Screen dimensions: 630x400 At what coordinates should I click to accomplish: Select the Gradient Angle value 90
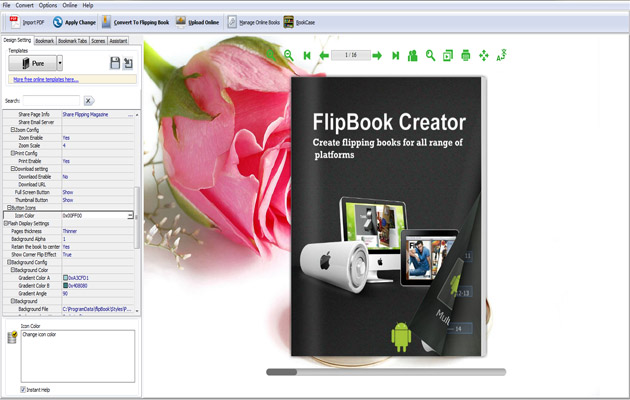pos(65,294)
